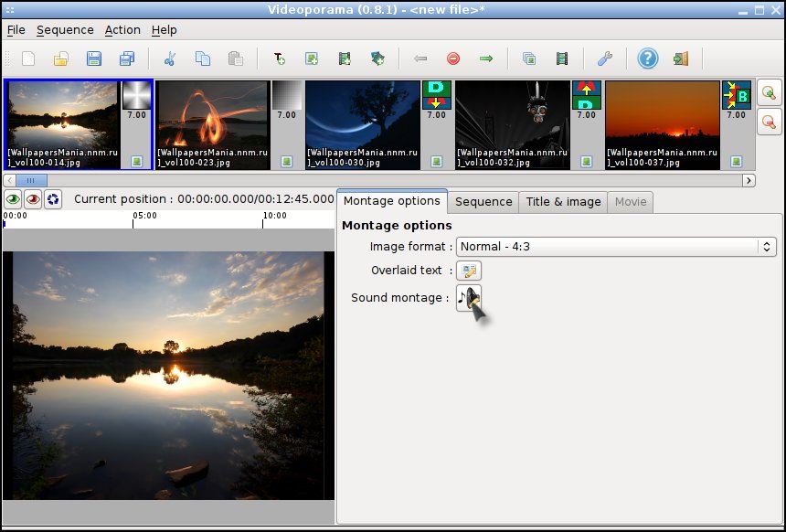Screen dimensions: 786x532
Task: Open a file using the folder icon
Action: point(60,59)
